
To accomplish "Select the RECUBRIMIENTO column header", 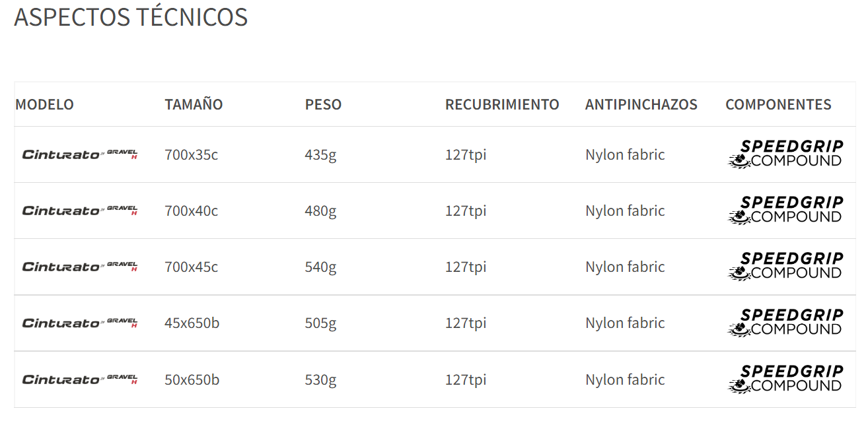I will coord(502,104).
